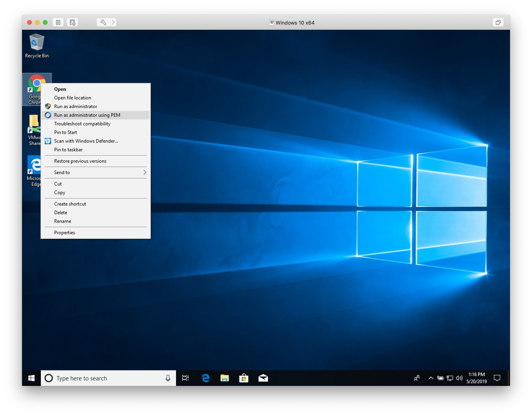532x415 pixels.
Task: Click the battery/power tray icon
Action: [x=440, y=378]
